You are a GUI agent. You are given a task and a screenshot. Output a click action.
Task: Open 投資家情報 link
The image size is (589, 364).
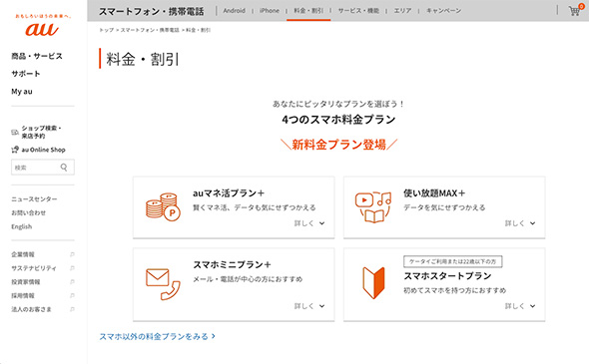pyautogui.click(x=26, y=282)
